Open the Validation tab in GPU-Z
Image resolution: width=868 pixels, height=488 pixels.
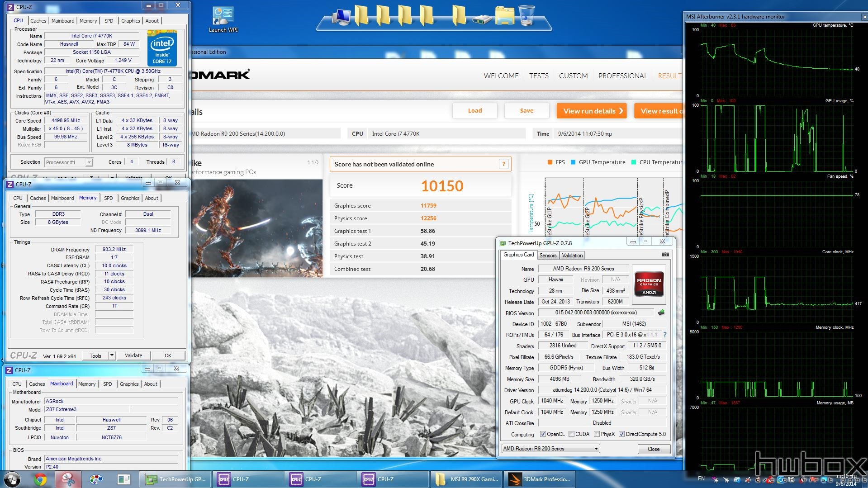click(x=572, y=256)
